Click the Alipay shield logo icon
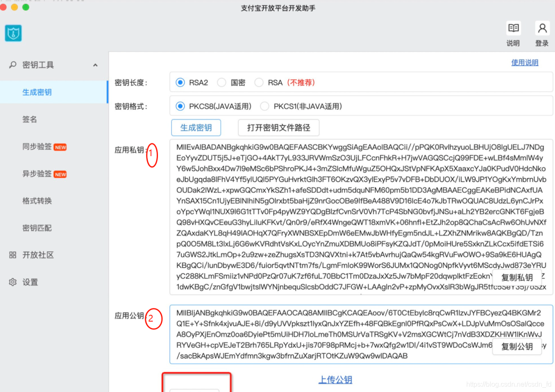This screenshot has width=555, height=392. coord(13,33)
